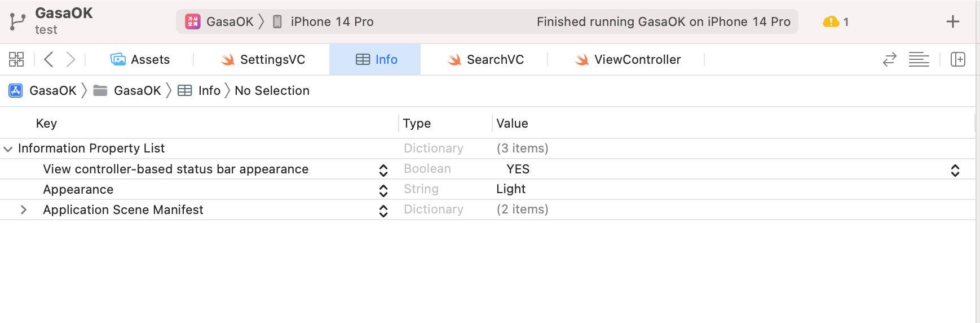Expand the Application Scene Manifest row
The height and width of the screenshot is (323, 980).
(24, 210)
